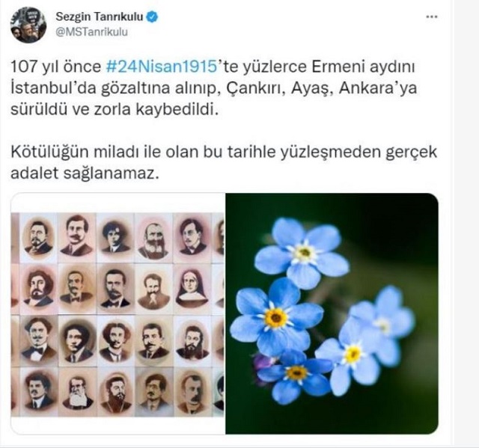Click the paragraph beginning "Kötülüğün miladı"
This screenshot has width=479, height=448.
[x=224, y=162]
